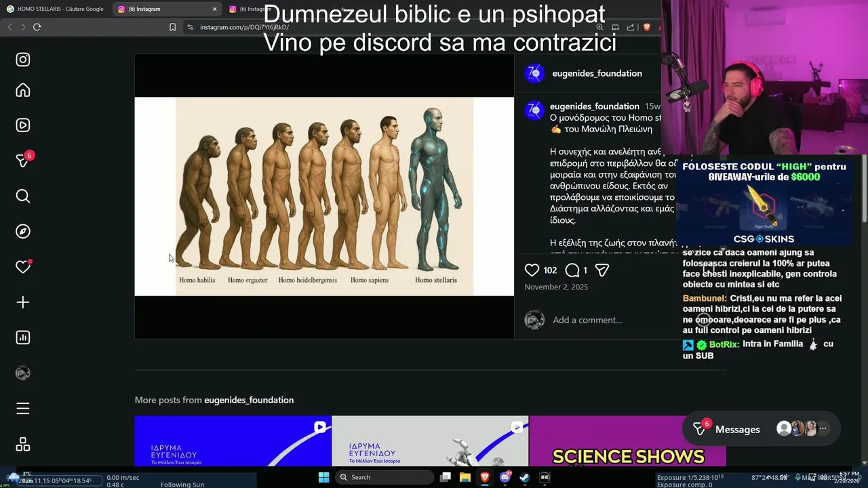Click Add a comment field
This screenshot has height=488, width=868.
587,320
